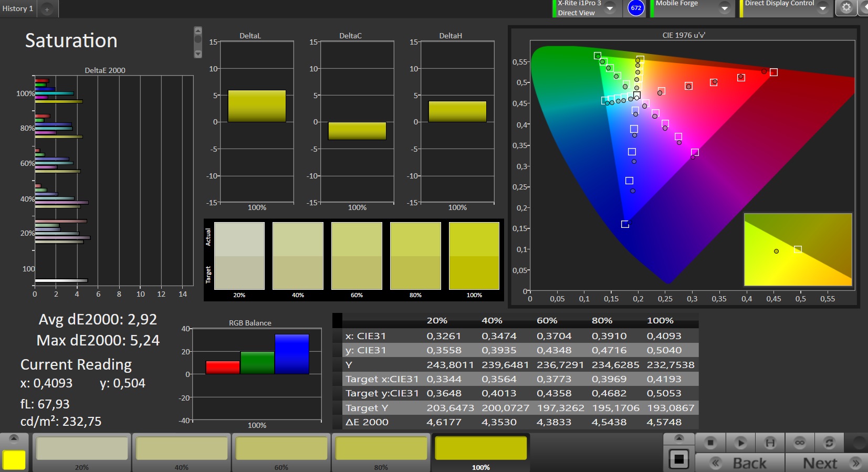Viewport: 868px width, 472px height.
Task: Click the CIE 1976 u'v' chart title
Action: [x=684, y=35]
